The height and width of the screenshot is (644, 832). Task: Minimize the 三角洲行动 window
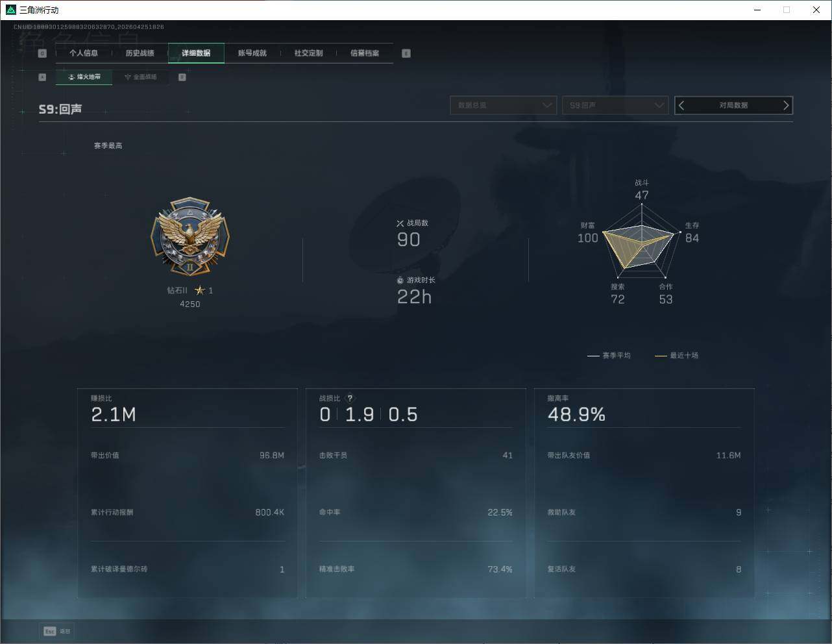(758, 10)
